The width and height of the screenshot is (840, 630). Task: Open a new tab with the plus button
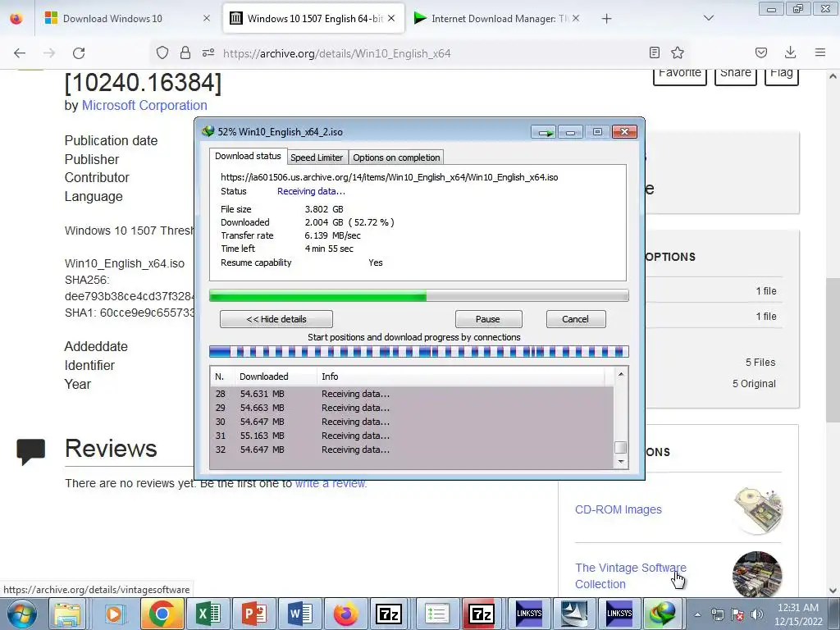pos(606,19)
